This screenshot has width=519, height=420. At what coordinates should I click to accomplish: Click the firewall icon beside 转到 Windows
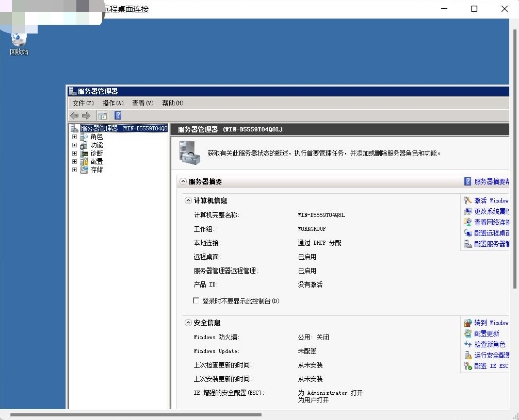point(467,323)
